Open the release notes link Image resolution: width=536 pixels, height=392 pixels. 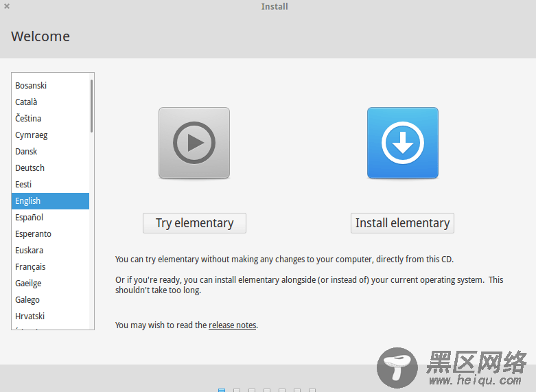click(x=233, y=325)
